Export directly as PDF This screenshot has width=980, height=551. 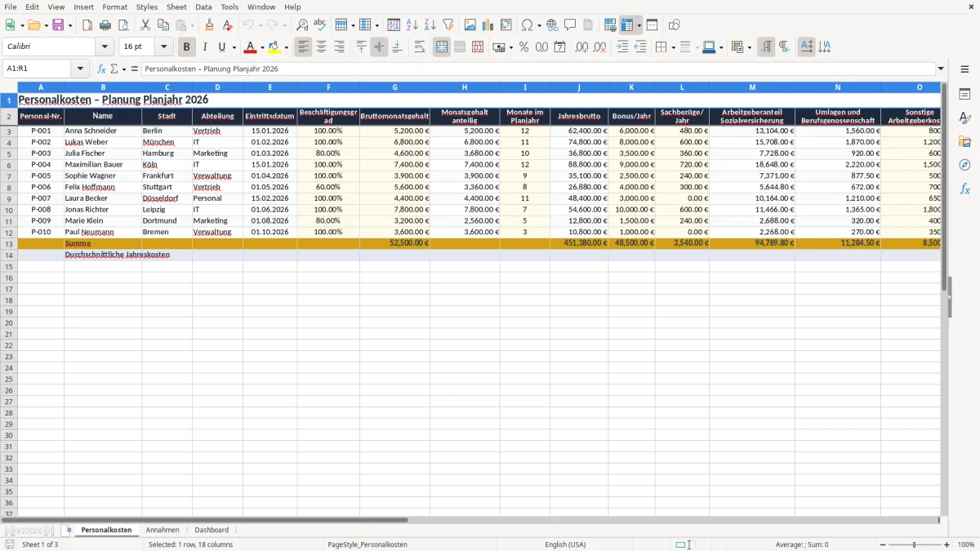click(87, 25)
